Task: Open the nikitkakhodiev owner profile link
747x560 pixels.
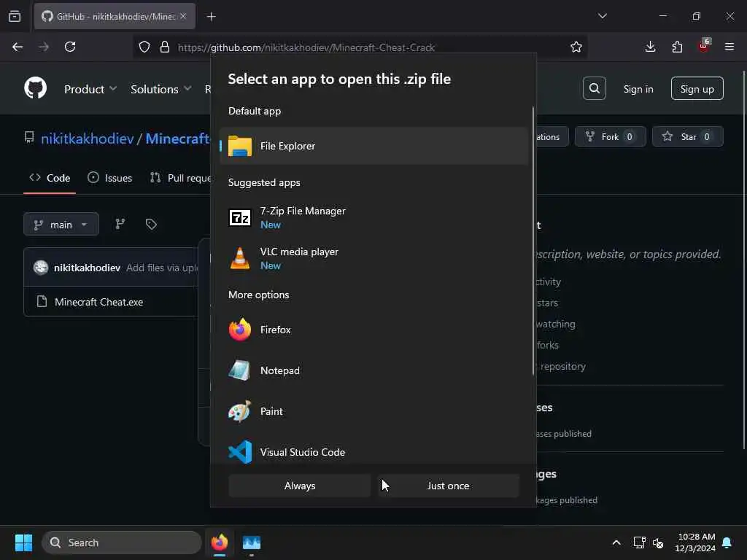Action: coord(88,139)
